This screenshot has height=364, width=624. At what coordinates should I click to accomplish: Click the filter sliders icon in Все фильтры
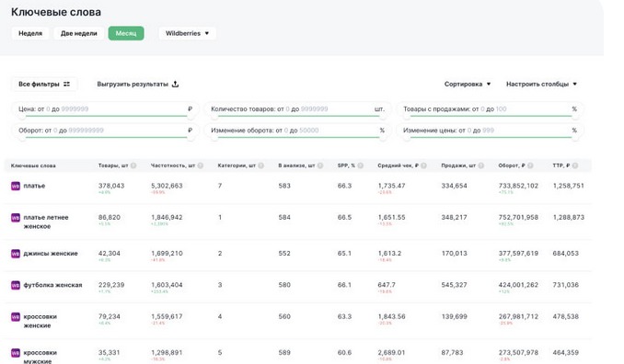click(66, 85)
